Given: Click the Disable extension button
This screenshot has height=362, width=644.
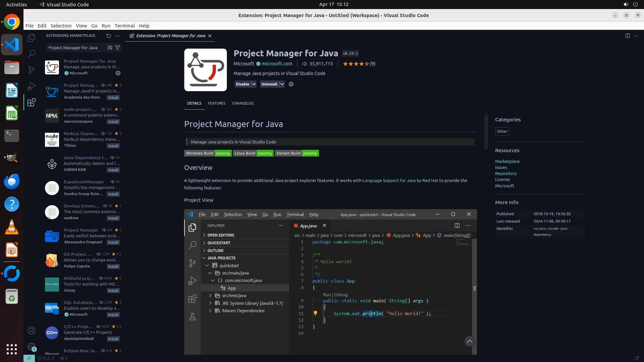Looking at the screenshot, I should coord(242,84).
